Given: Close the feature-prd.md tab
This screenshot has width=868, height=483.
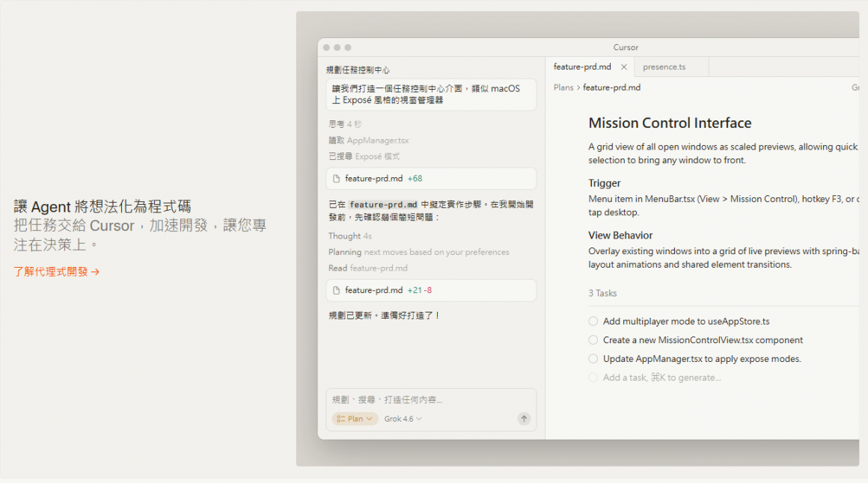Looking at the screenshot, I should 624,67.
